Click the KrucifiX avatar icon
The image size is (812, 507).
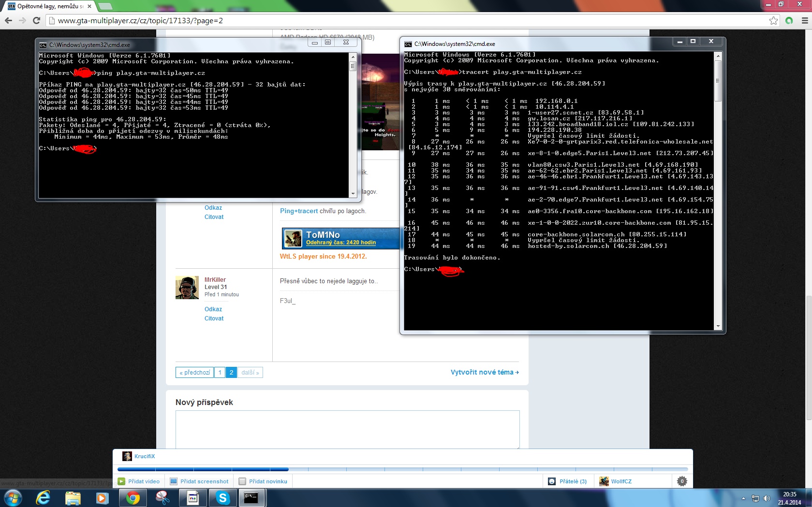point(127,456)
